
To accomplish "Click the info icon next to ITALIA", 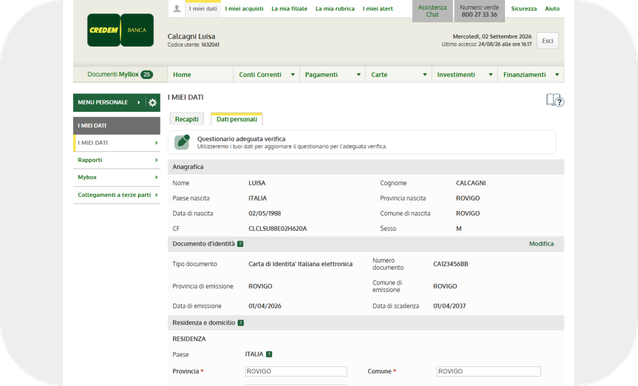I will coord(269,354).
